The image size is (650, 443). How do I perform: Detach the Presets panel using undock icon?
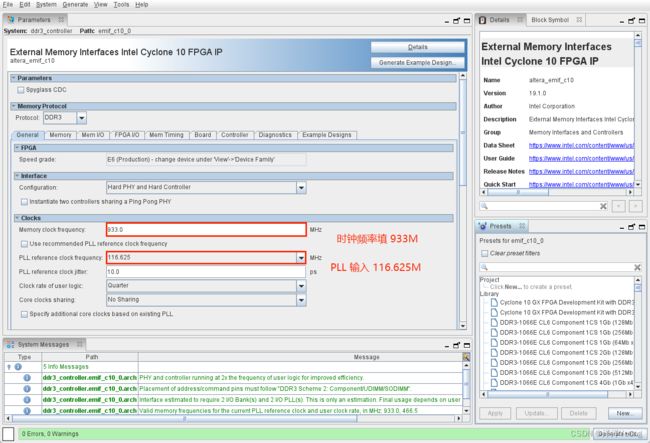tap(631, 227)
